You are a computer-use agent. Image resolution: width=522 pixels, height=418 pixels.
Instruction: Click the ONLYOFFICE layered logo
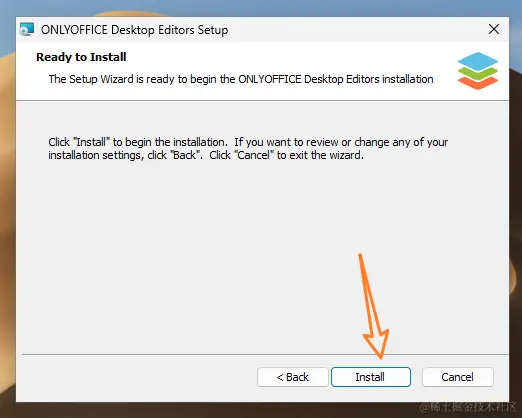(x=478, y=71)
